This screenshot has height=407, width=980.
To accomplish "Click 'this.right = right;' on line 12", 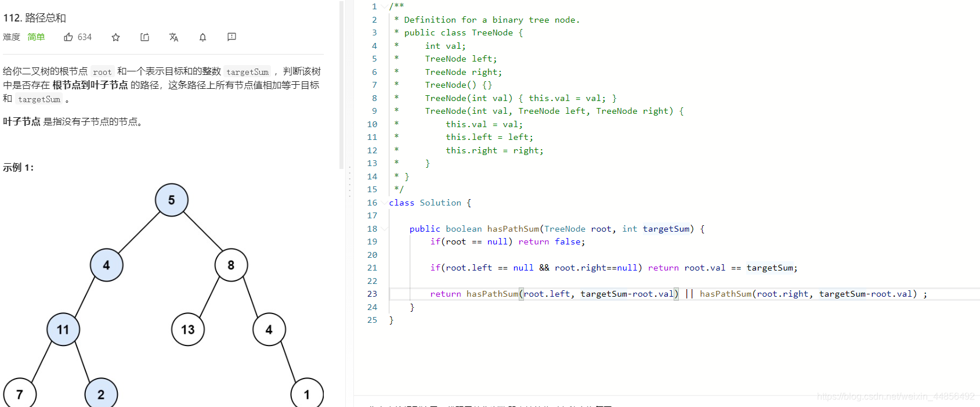I will (495, 150).
